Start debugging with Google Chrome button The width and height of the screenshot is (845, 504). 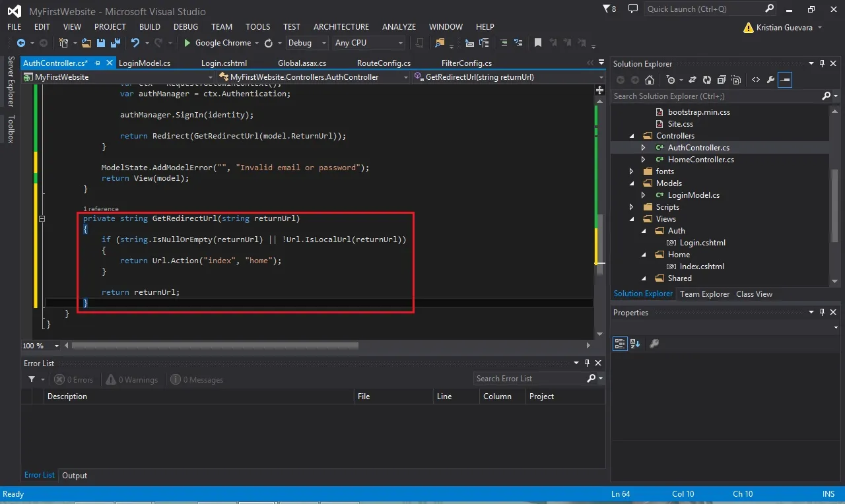point(217,43)
